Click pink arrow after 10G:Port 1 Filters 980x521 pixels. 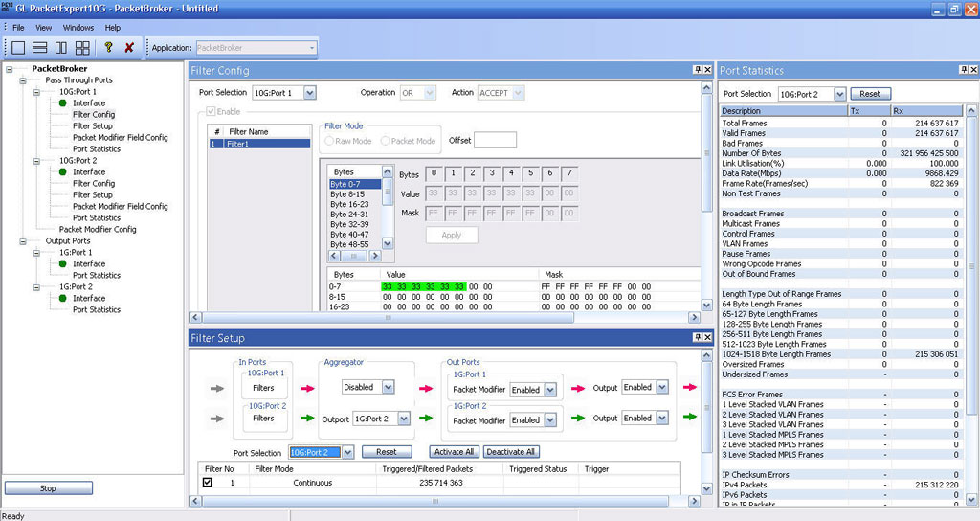(307, 389)
